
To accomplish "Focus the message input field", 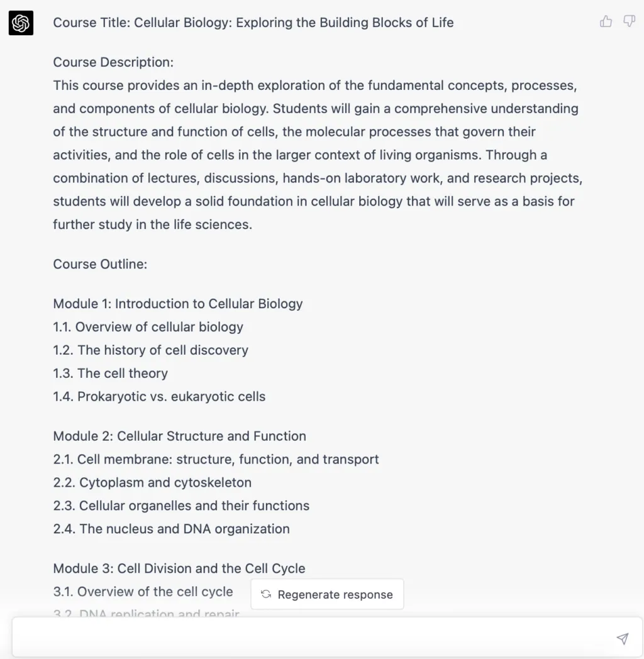I will [x=311, y=637].
